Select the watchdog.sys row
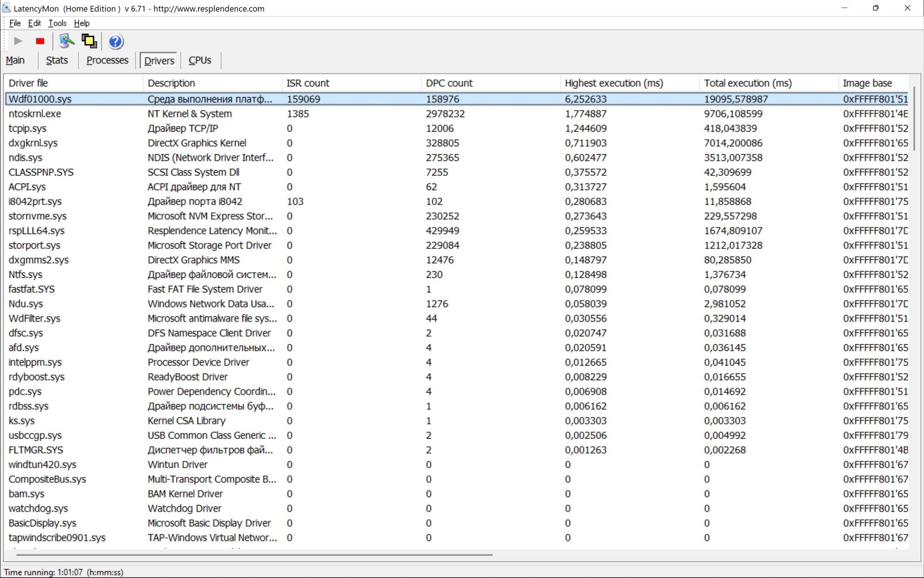The height and width of the screenshot is (578, 924). coord(457,508)
